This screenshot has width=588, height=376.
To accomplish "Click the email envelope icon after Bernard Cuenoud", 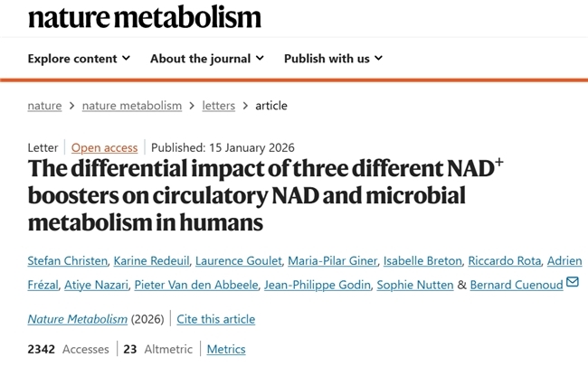I will click(572, 285).
